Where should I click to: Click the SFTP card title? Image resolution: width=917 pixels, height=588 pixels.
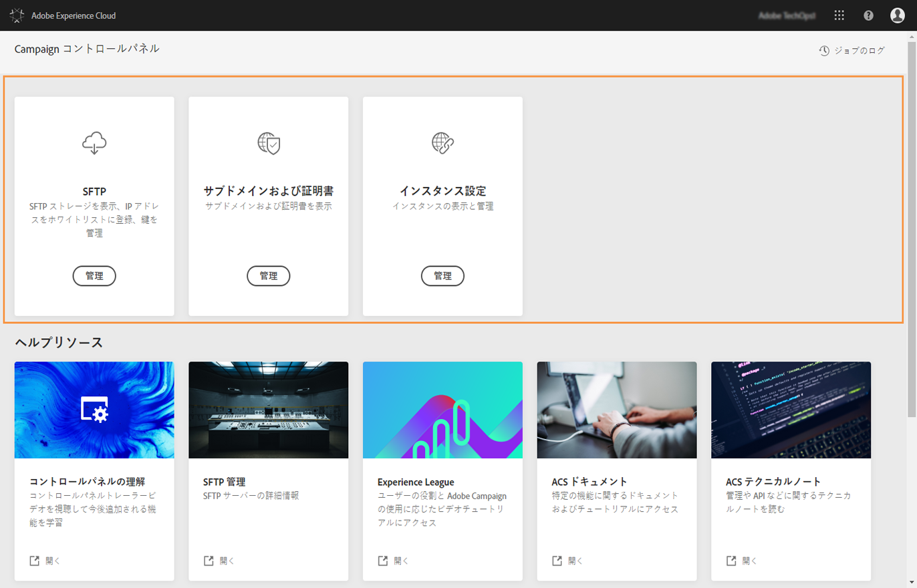[94, 192]
